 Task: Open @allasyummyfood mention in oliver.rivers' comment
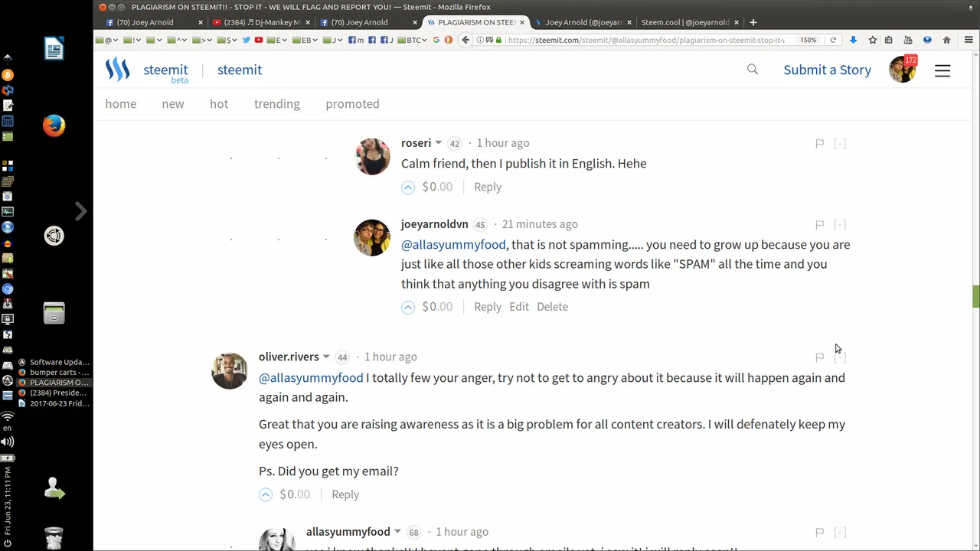[311, 378]
